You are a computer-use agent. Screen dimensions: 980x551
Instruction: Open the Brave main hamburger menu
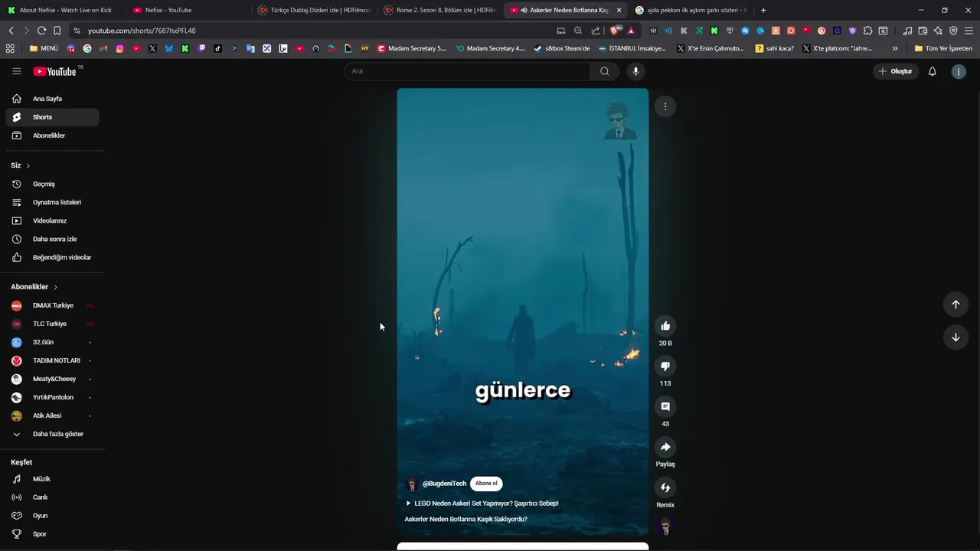pos(969,31)
